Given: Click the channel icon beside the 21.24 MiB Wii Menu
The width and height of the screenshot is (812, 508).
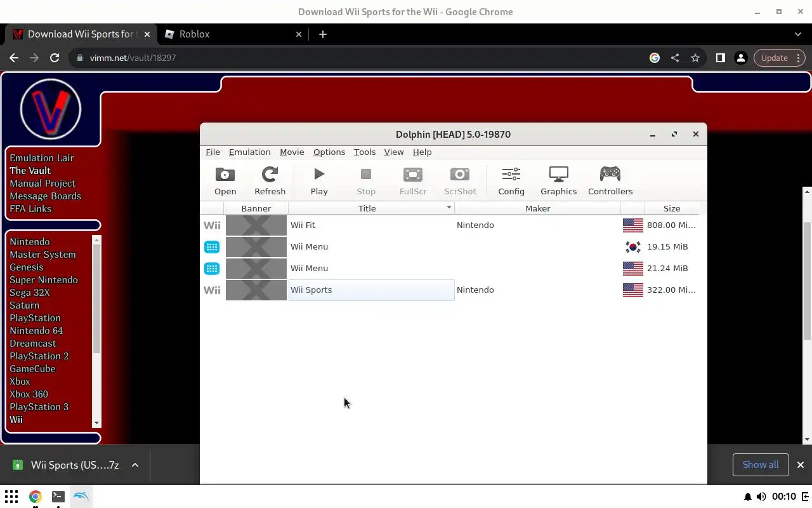Looking at the screenshot, I should (x=212, y=269).
